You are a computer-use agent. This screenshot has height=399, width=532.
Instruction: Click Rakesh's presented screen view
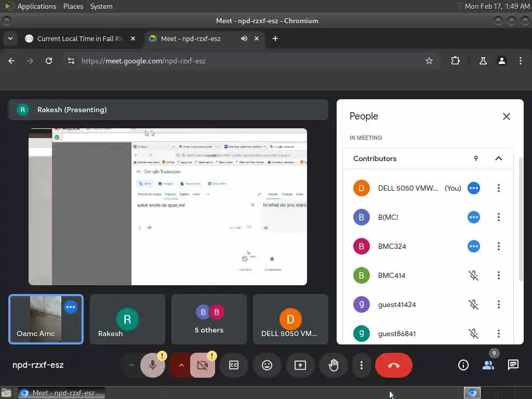coord(168,207)
